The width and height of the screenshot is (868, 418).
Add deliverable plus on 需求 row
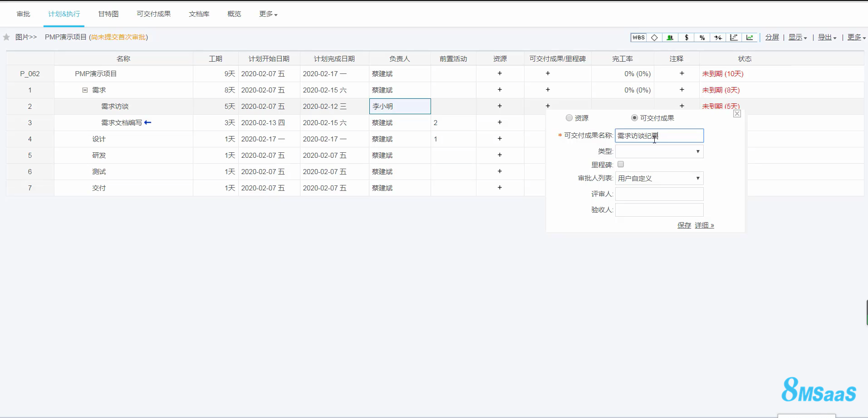click(548, 90)
